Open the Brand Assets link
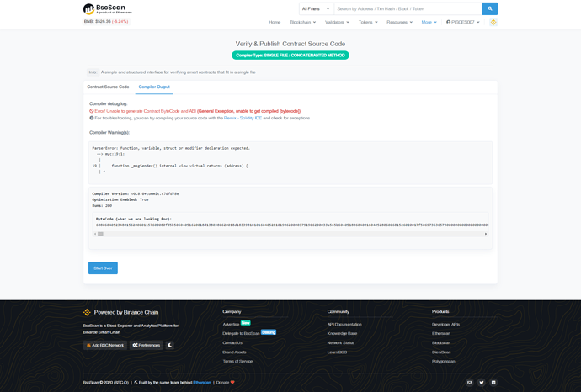581x392 pixels. pyautogui.click(x=234, y=352)
